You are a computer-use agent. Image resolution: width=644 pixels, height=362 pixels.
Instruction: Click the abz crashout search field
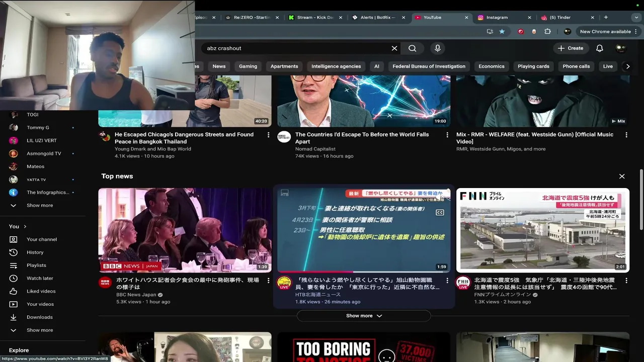(297, 48)
